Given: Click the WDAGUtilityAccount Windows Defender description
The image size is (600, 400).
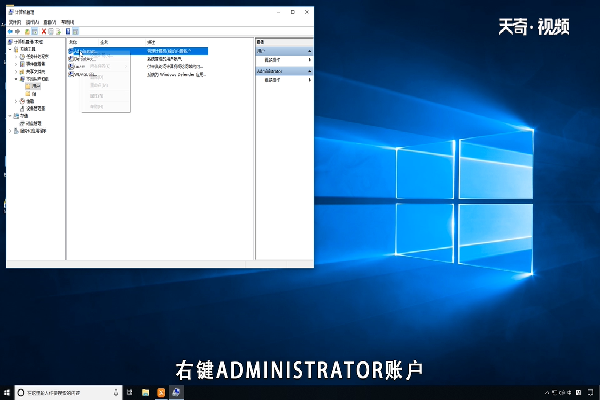Looking at the screenshot, I should pos(176,75).
